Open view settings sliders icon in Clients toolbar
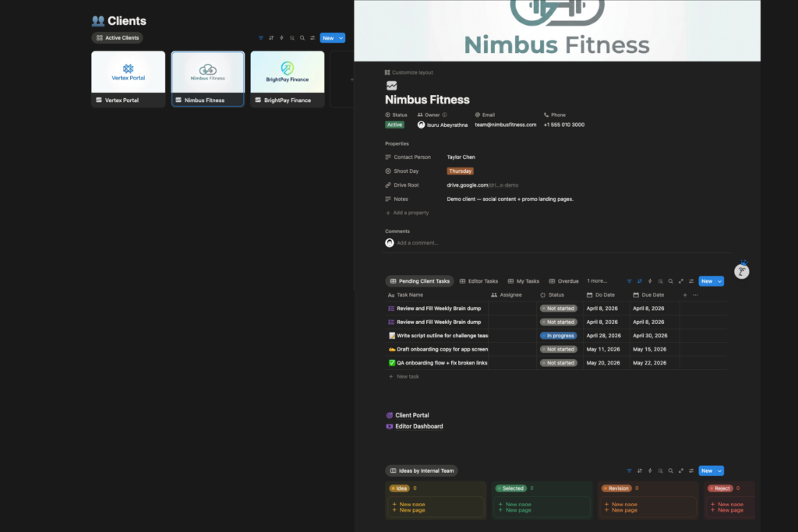The image size is (798, 532). (312, 38)
